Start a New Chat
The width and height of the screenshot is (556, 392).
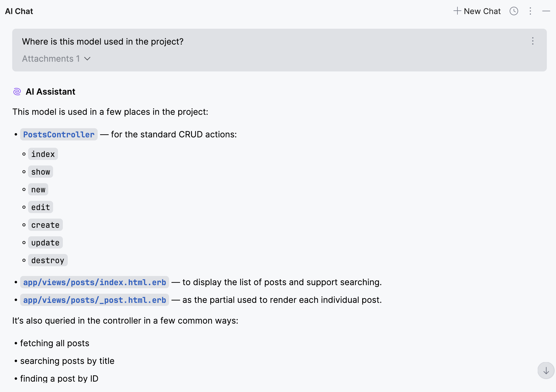click(x=482, y=11)
